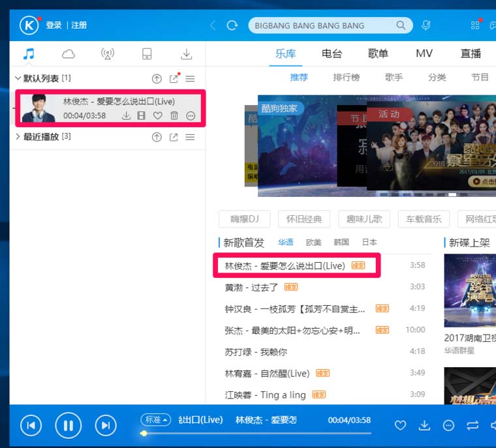
Task: Favorite current song in player bar
Action: coord(400,426)
